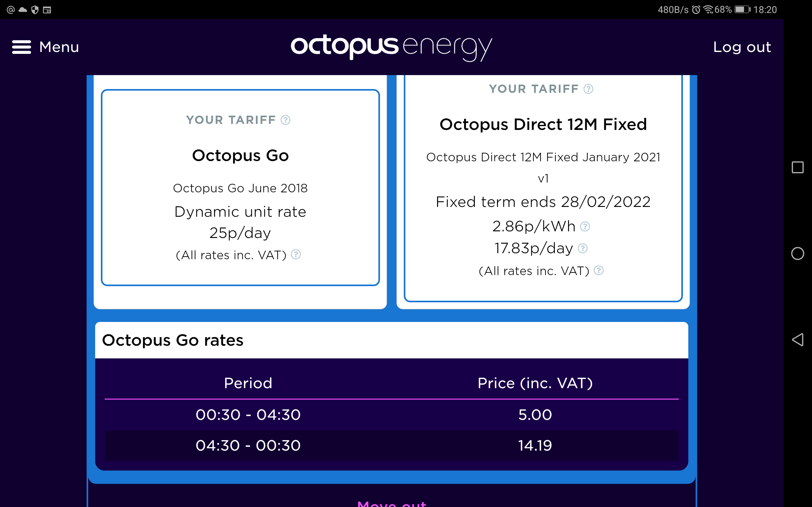The width and height of the screenshot is (812, 507).
Task: Tap Android home circle button
Action: 798,253
